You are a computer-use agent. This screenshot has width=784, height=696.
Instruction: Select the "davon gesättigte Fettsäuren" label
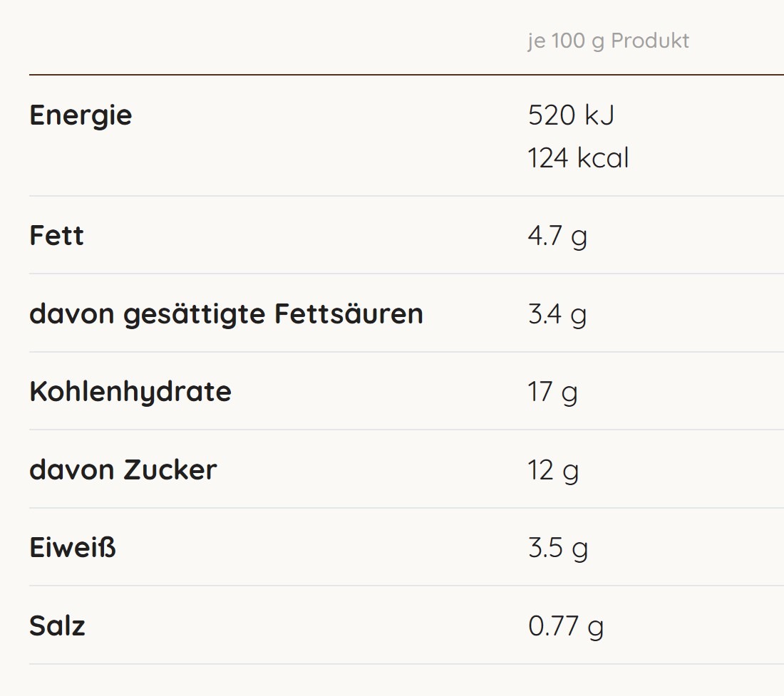coord(226,313)
